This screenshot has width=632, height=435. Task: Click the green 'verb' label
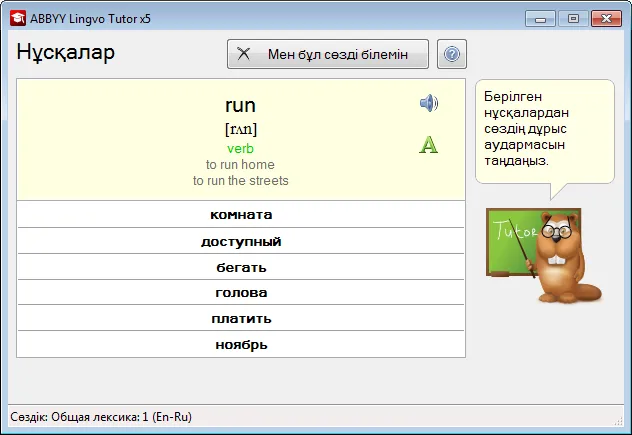241,148
